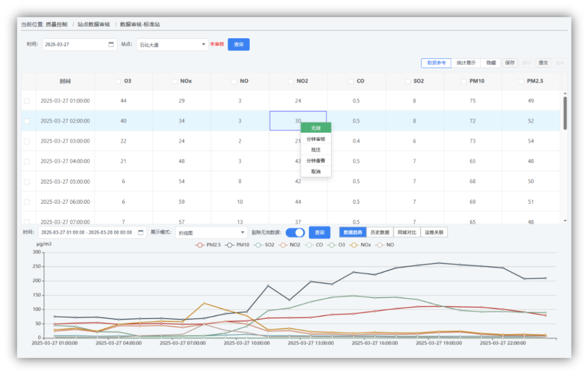
Task: Select the 03:00:00 row checkbox
Action: pyautogui.click(x=27, y=142)
